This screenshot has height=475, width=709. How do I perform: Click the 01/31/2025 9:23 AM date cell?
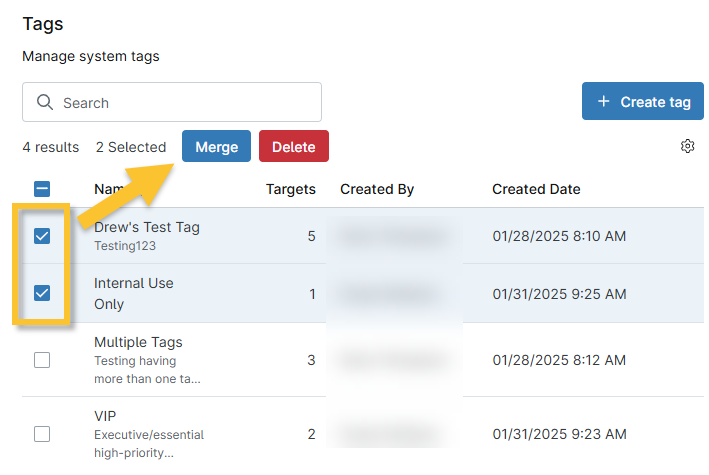click(x=559, y=434)
